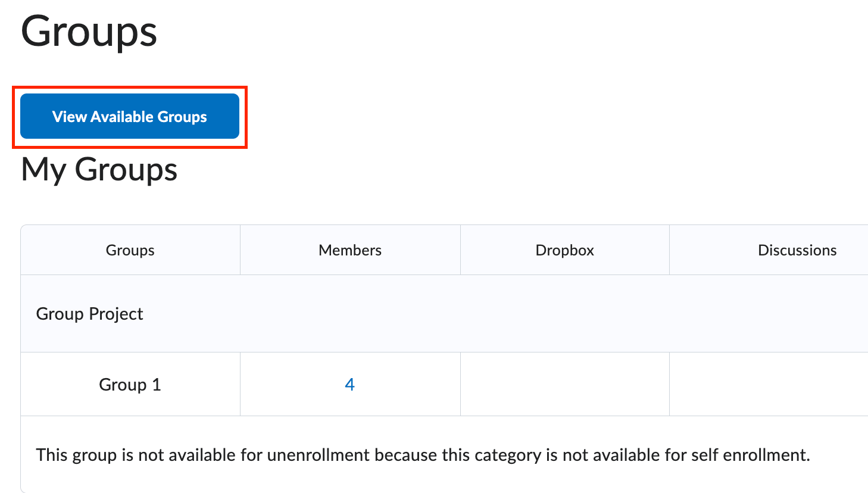868x493 pixels.
Task: Click the Groups page title heading
Action: pos(89,32)
